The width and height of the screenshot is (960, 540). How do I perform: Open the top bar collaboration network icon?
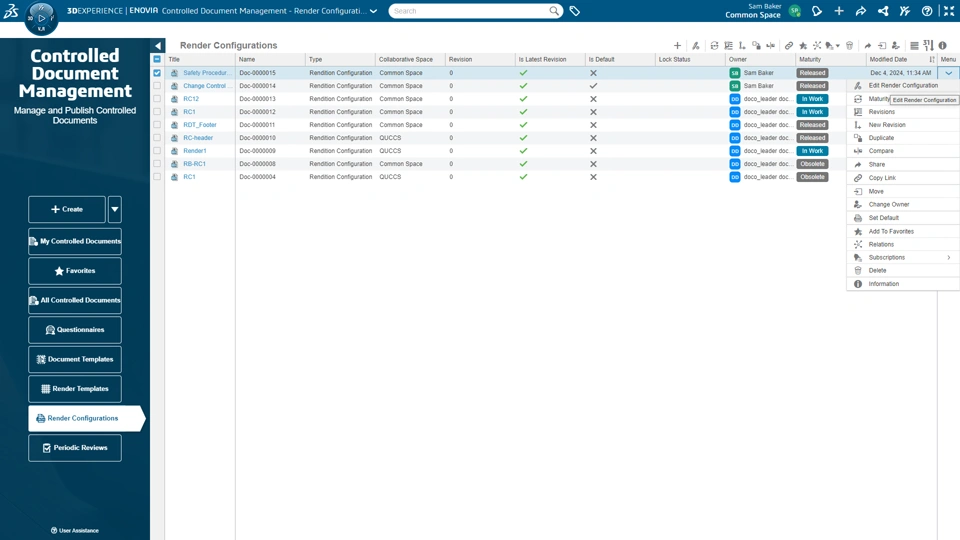point(883,11)
